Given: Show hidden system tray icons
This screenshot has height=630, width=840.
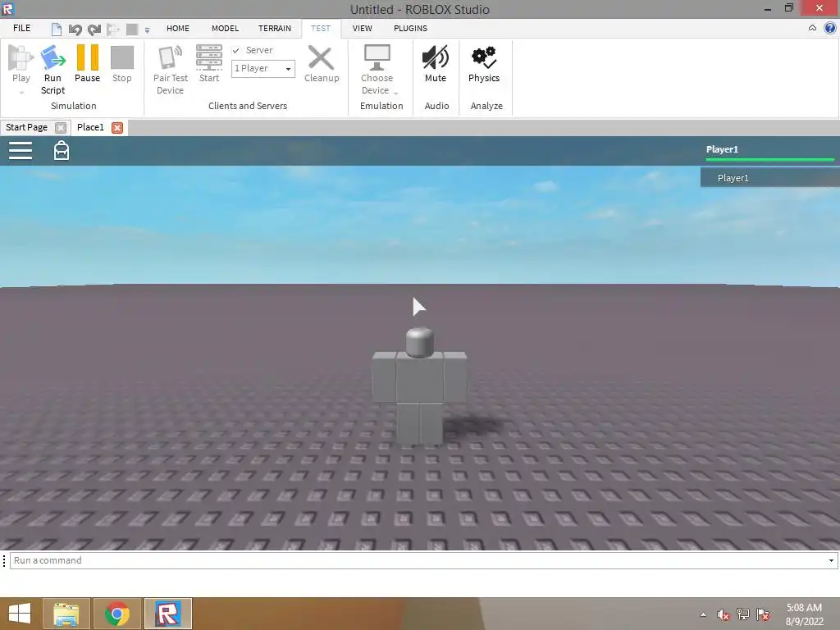Looking at the screenshot, I should [703, 615].
